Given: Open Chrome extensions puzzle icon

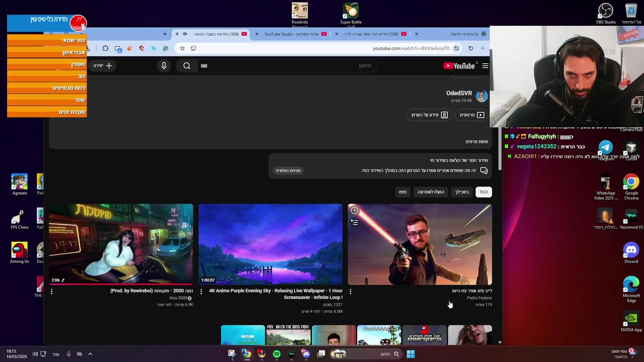Looking at the screenshot, I should point(105,48).
